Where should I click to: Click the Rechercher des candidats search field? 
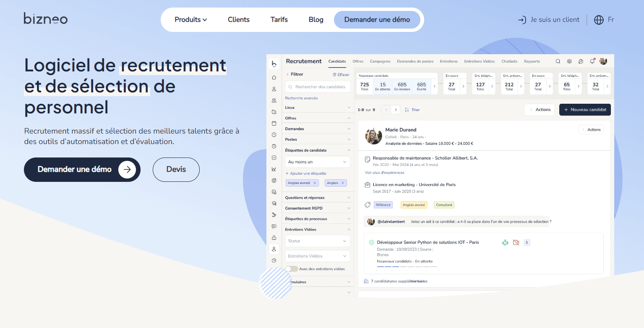tap(318, 87)
